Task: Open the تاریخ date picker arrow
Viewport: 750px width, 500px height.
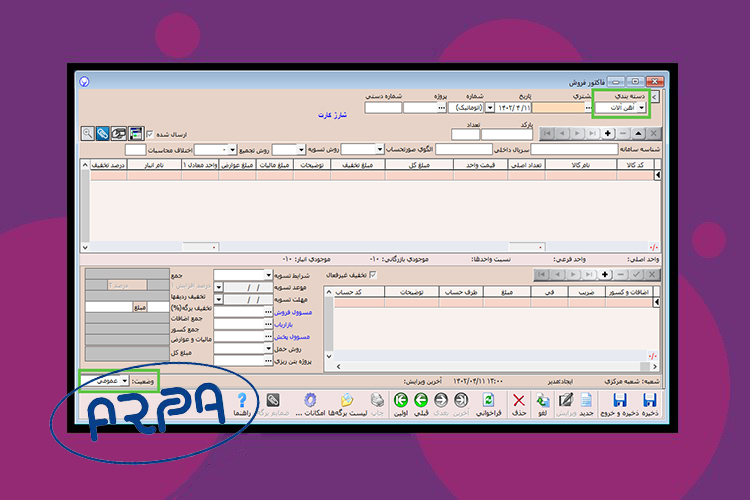Action: tap(490, 108)
